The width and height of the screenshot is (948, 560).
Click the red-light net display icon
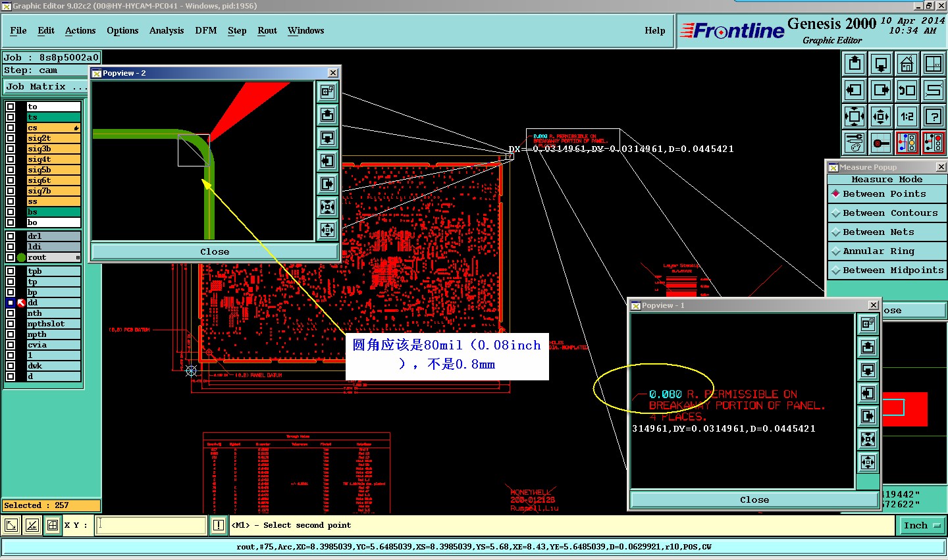(934, 142)
